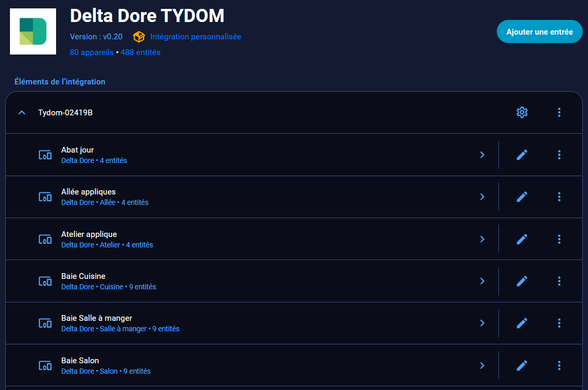588x390 pixels.
Task: Open the 488 entités link
Action: (x=140, y=52)
